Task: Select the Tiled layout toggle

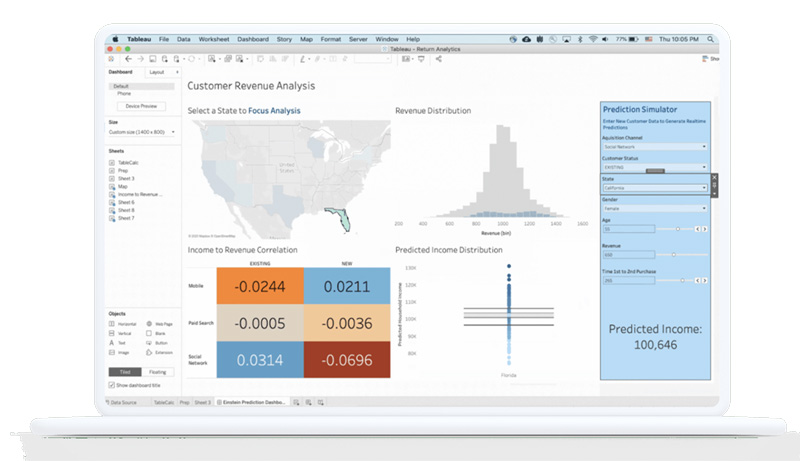Action: coord(125,372)
